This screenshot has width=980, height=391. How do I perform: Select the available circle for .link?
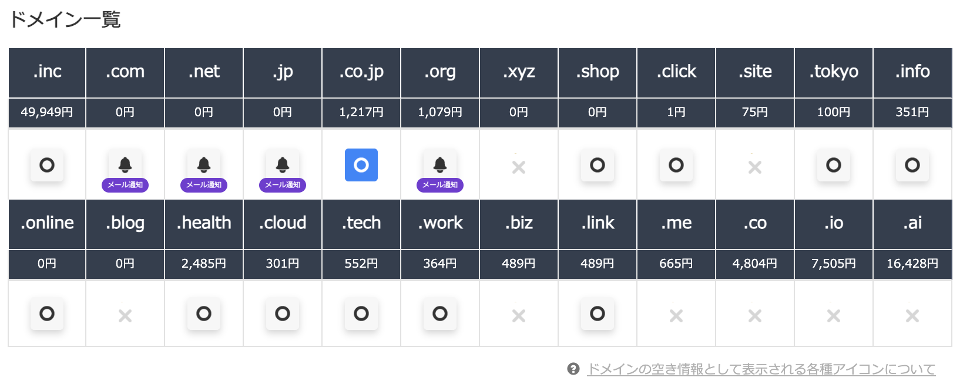(x=598, y=314)
